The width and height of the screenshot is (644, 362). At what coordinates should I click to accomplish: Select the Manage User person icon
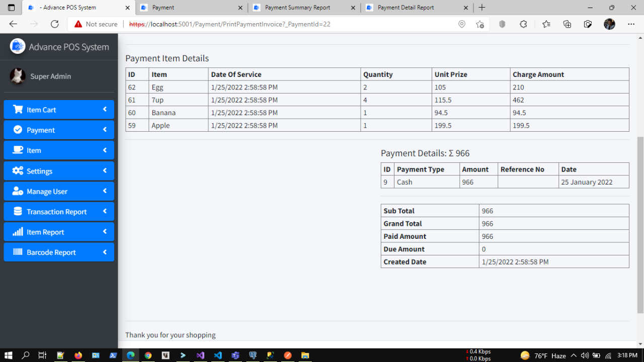[x=17, y=191]
